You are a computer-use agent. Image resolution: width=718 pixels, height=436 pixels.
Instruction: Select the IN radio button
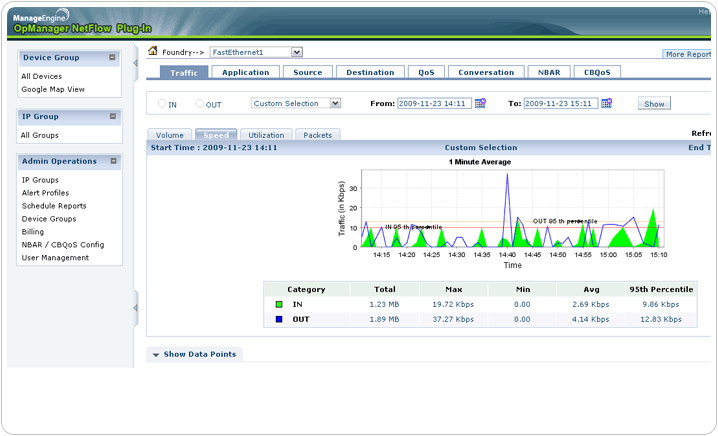(161, 103)
